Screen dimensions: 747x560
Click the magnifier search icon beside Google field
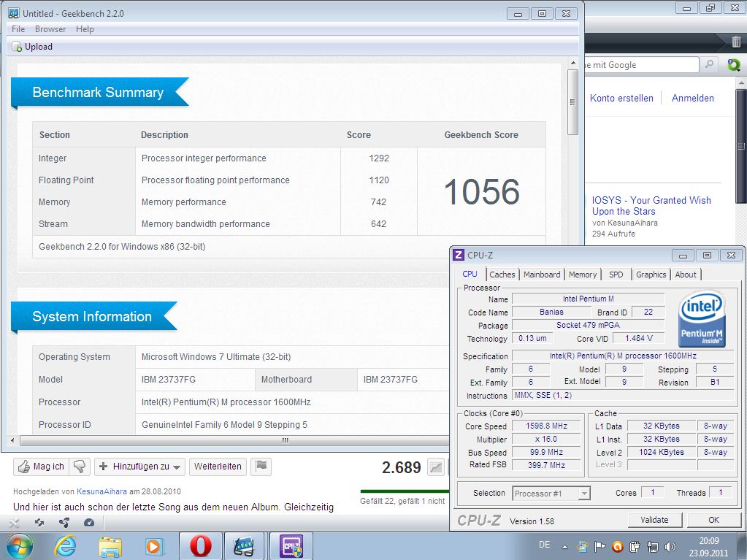(x=709, y=65)
